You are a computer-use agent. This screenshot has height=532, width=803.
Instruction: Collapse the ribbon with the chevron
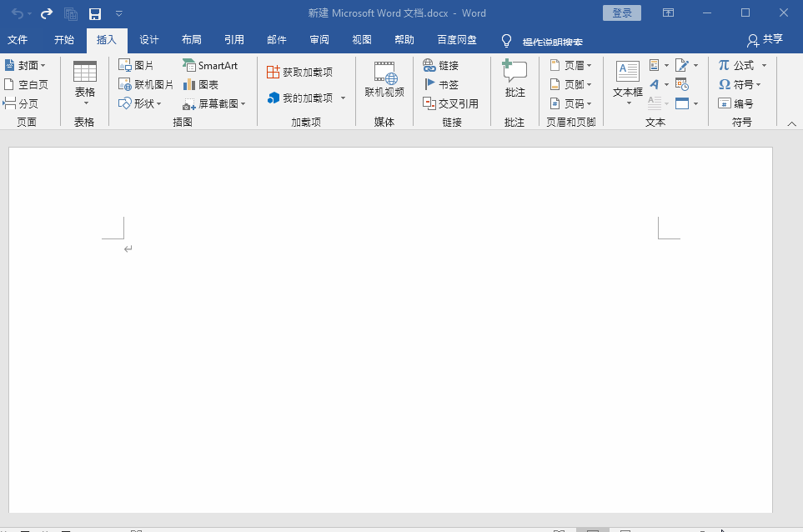coord(791,123)
